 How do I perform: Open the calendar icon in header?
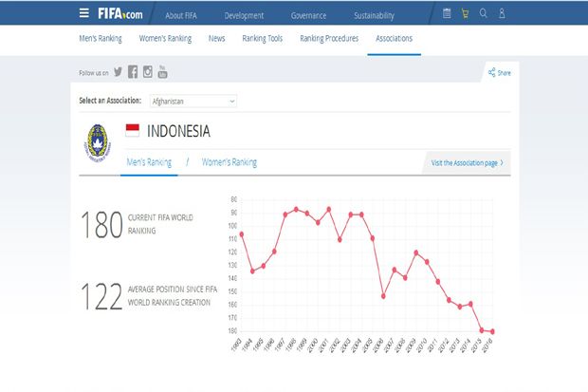(x=447, y=13)
